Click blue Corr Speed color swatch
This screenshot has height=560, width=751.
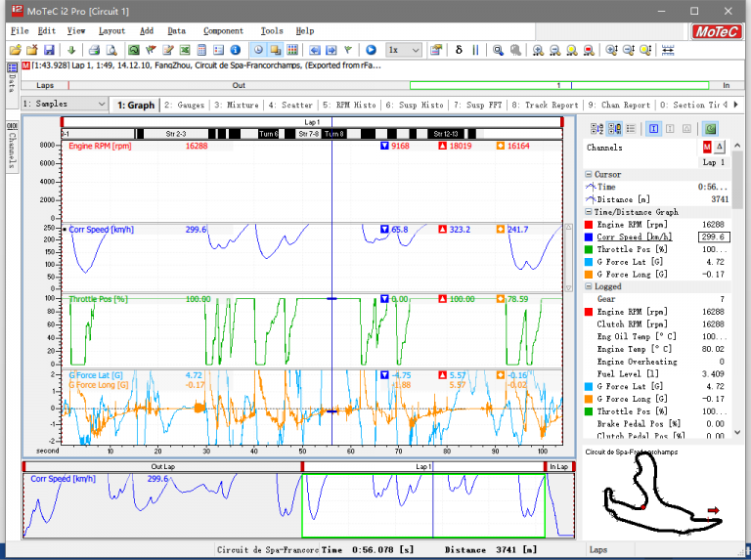589,237
